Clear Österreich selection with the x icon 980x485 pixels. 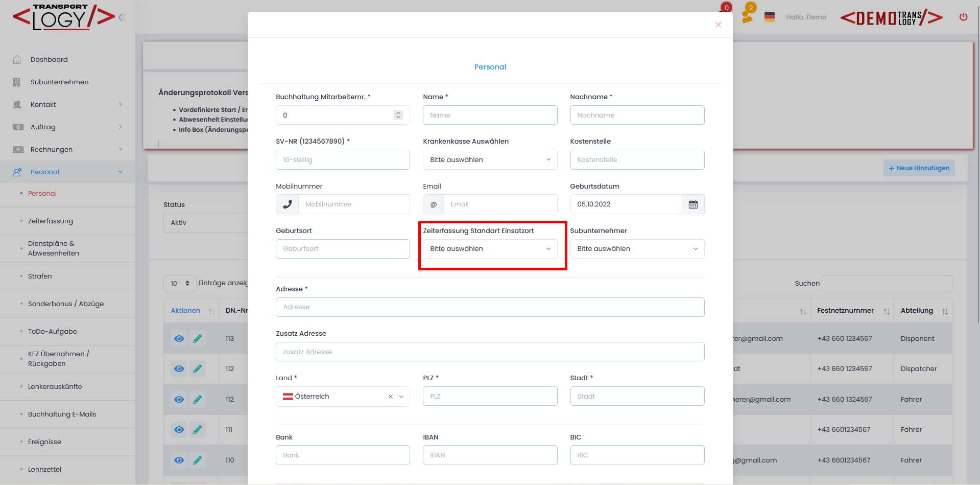tap(391, 397)
